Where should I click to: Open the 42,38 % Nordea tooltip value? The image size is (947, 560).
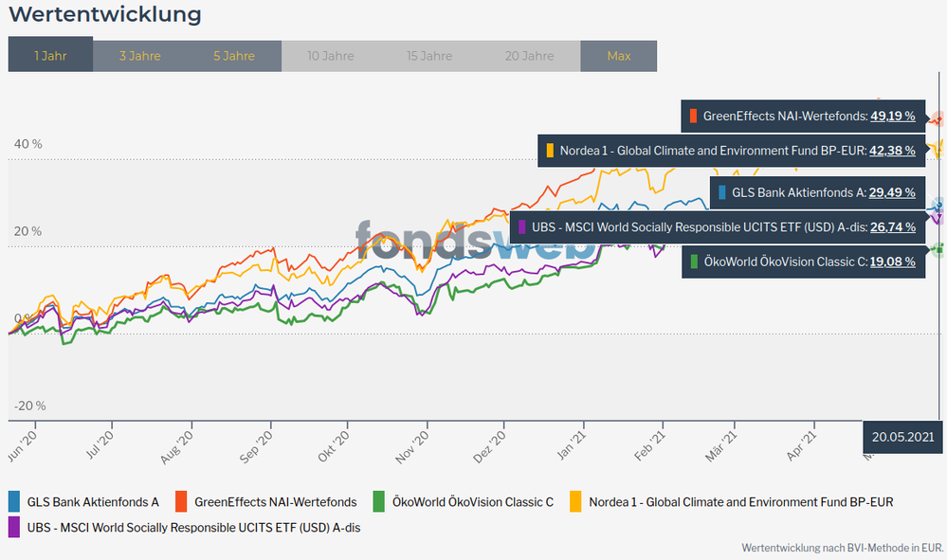tap(892, 150)
